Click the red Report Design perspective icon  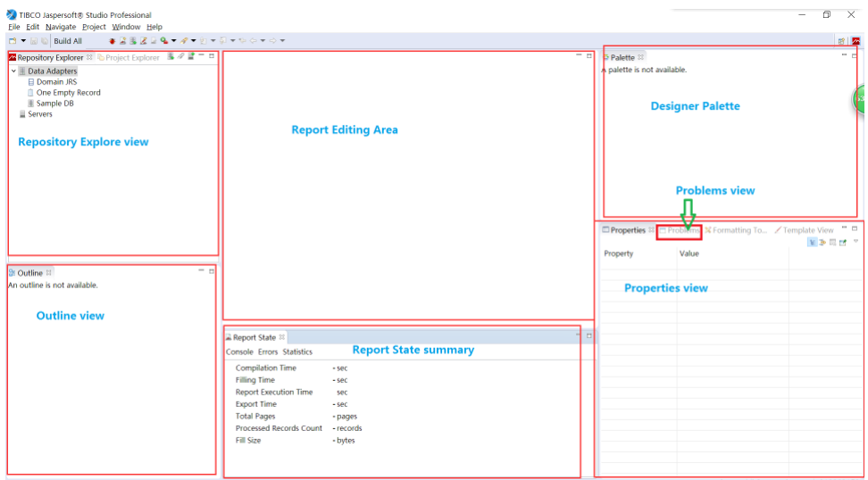856,41
